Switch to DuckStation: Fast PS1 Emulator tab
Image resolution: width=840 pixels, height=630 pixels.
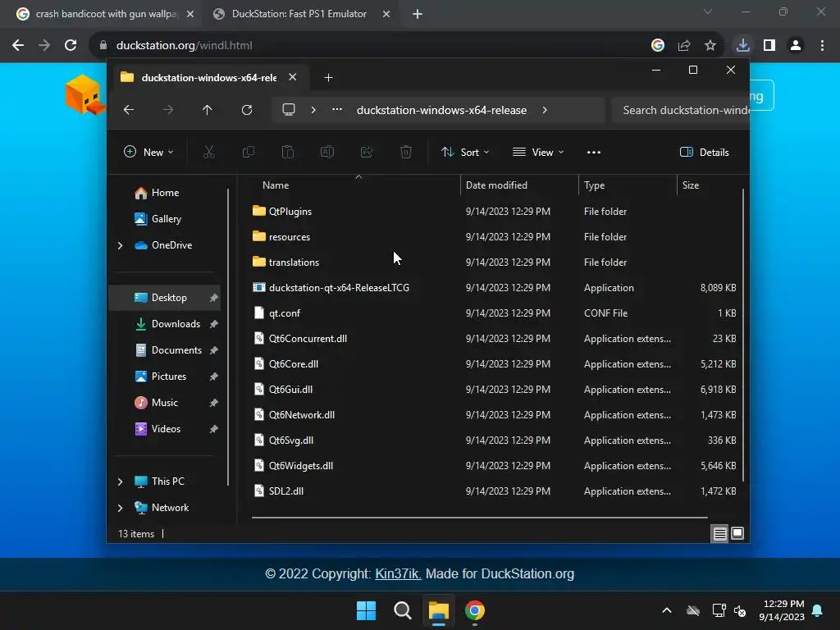point(301,14)
